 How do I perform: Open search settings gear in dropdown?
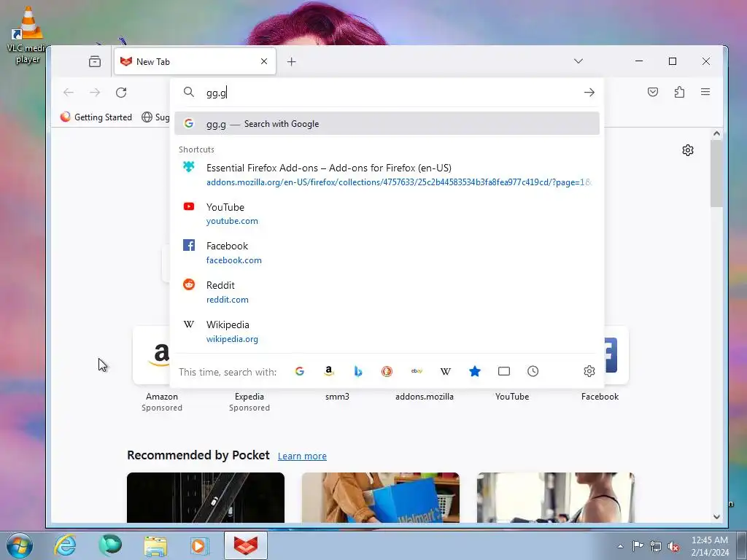pyautogui.click(x=589, y=371)
